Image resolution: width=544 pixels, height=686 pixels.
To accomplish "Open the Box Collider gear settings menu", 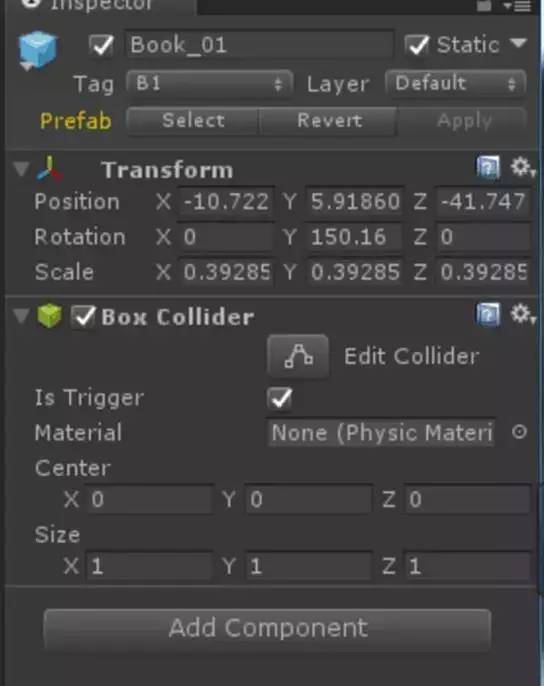I will 522,314.
